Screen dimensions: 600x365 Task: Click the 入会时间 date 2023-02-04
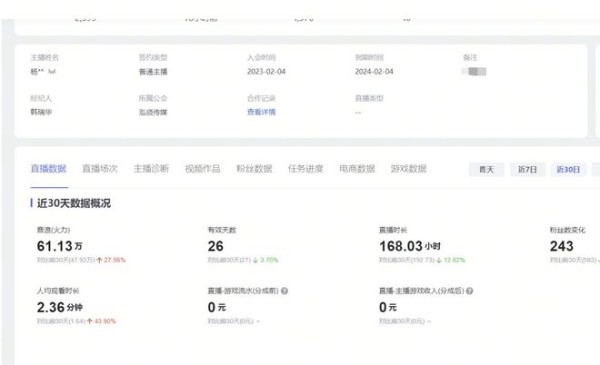tap(266, 72)
